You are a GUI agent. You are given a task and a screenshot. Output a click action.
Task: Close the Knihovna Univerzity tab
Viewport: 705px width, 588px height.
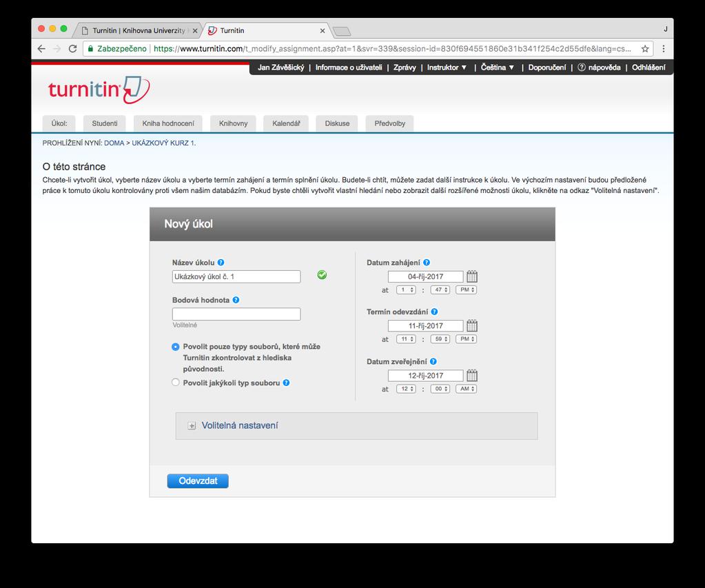tap(194, 31)
